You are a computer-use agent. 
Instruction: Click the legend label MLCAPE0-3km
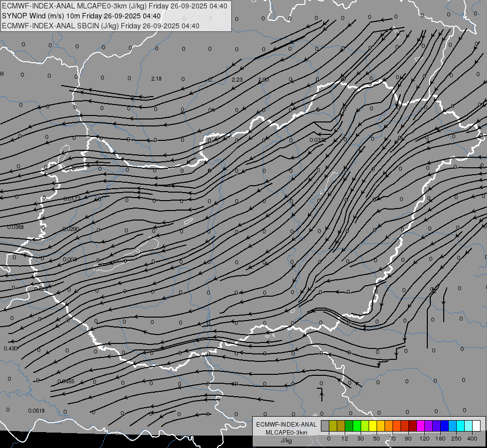pos(286,433)
